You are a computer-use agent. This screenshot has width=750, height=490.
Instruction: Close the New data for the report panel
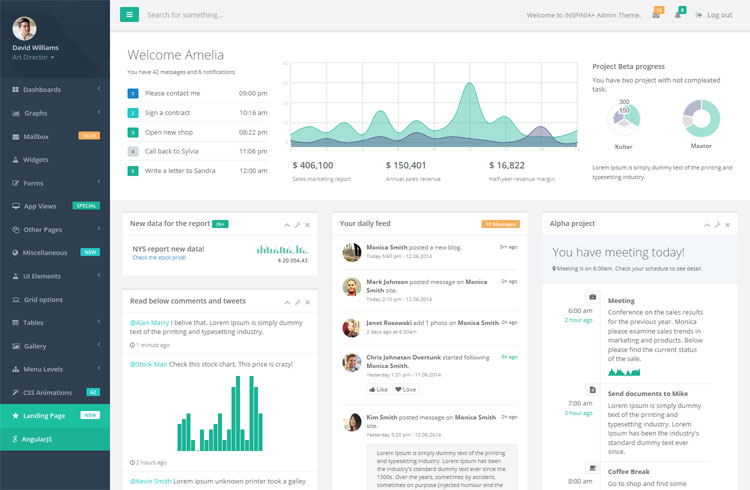point(308,224)
